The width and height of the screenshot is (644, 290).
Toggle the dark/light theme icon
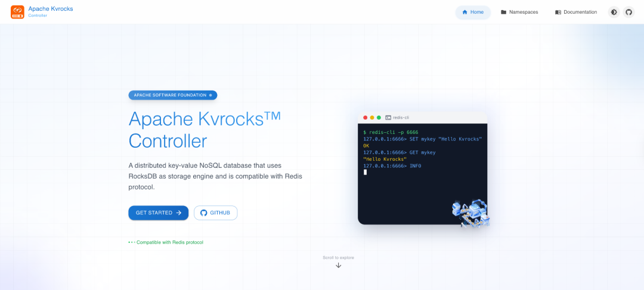pos(614,12)
